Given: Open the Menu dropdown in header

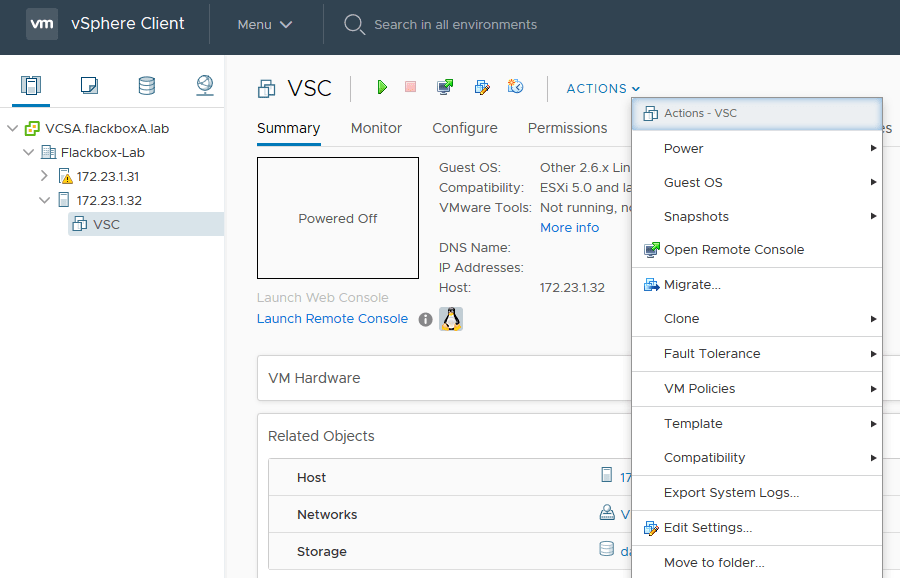Looking at the screenshot, I should tap(265, 24).
